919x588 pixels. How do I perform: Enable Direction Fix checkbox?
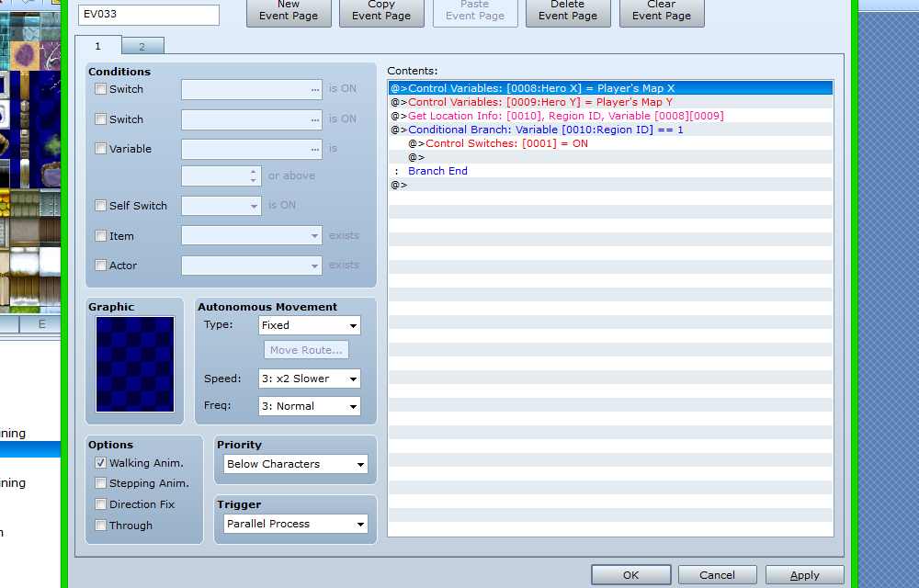point(101,504)
